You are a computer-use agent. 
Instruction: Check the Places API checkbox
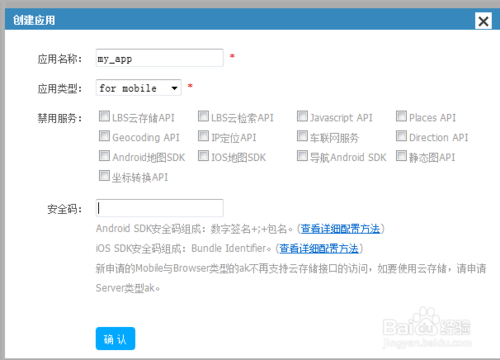click(x=401, y=116)
